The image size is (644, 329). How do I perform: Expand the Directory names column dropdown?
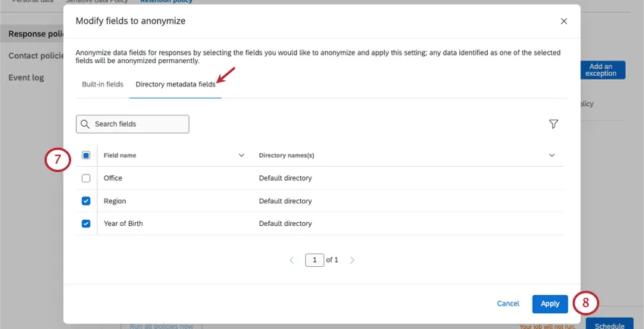click(552, 155)
